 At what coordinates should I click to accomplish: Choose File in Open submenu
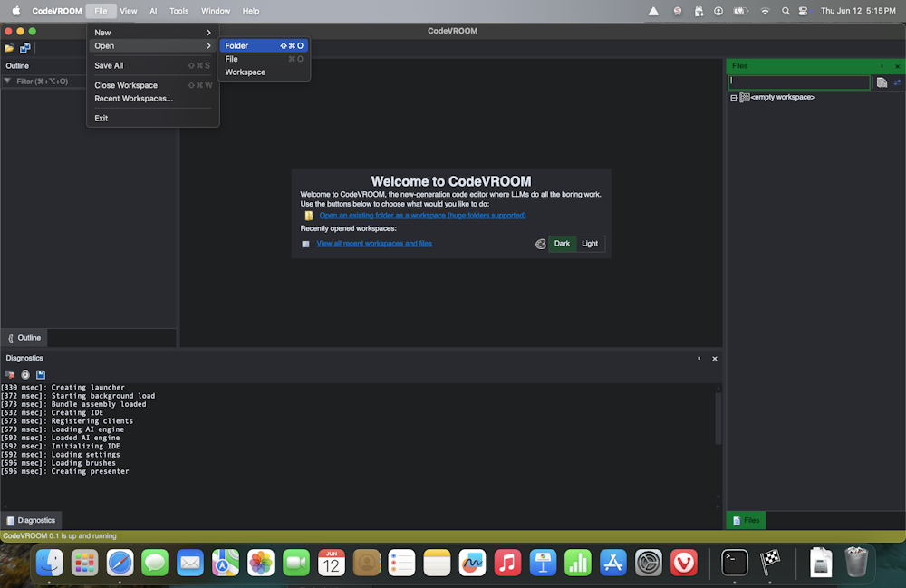coord(264,59)
